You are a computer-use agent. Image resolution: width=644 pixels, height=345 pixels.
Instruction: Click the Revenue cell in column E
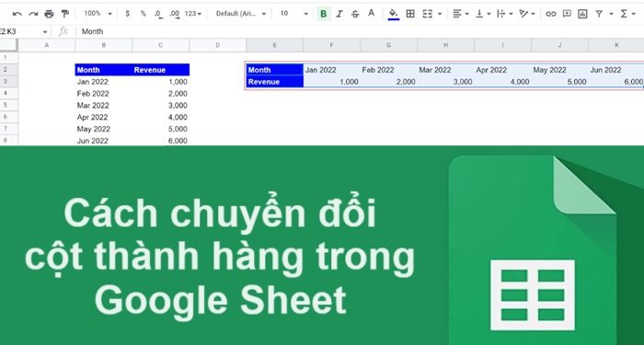(x=275, y=82)
